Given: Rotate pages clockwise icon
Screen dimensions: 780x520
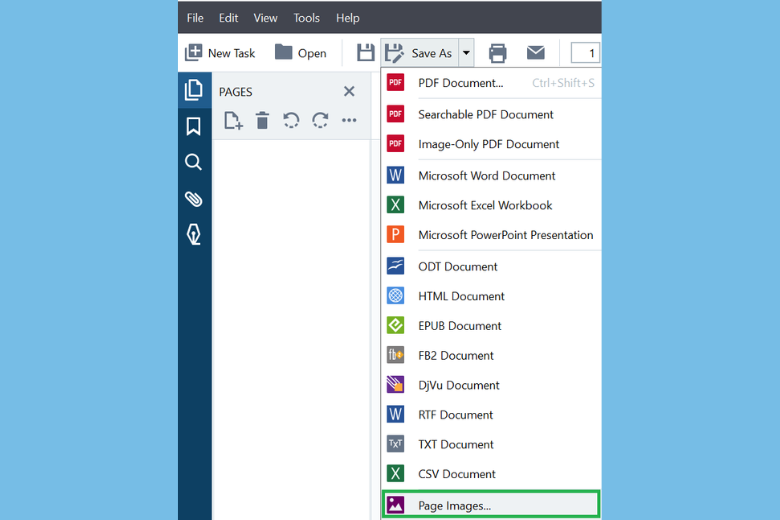Looking at the screenshot, I should pyautogui.click(x=320, y=120).
